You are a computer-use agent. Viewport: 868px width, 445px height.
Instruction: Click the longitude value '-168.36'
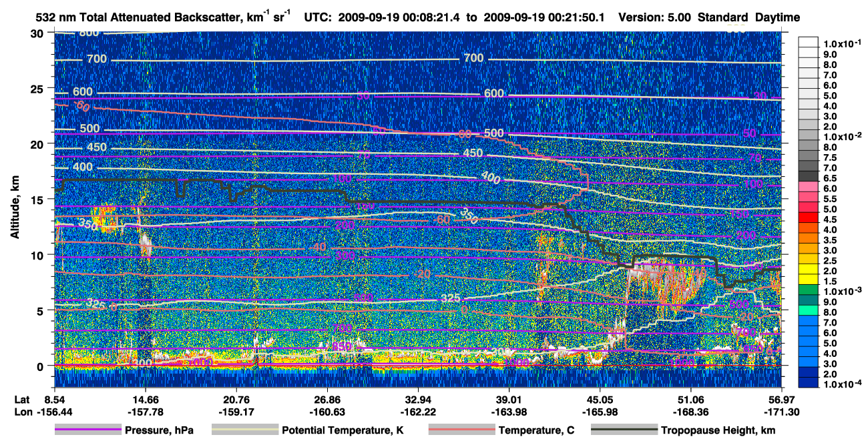690,411
